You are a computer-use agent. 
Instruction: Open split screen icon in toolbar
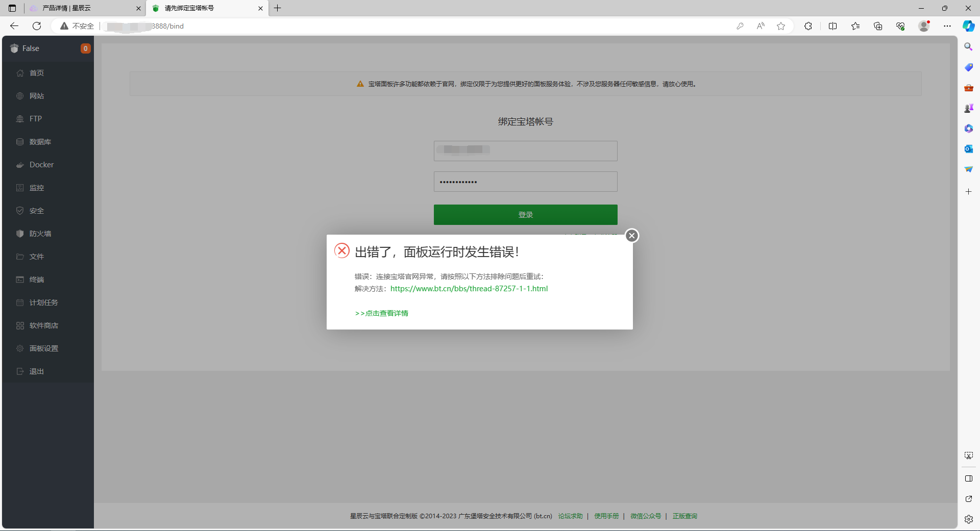pyautogui.click(x=832, y=26)
